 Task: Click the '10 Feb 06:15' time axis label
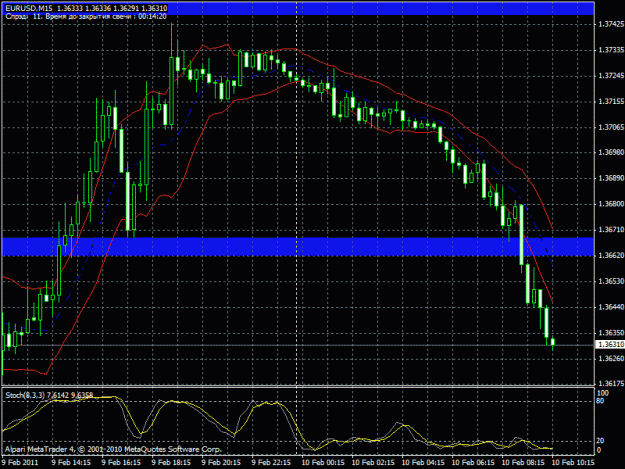click(473, 462)
